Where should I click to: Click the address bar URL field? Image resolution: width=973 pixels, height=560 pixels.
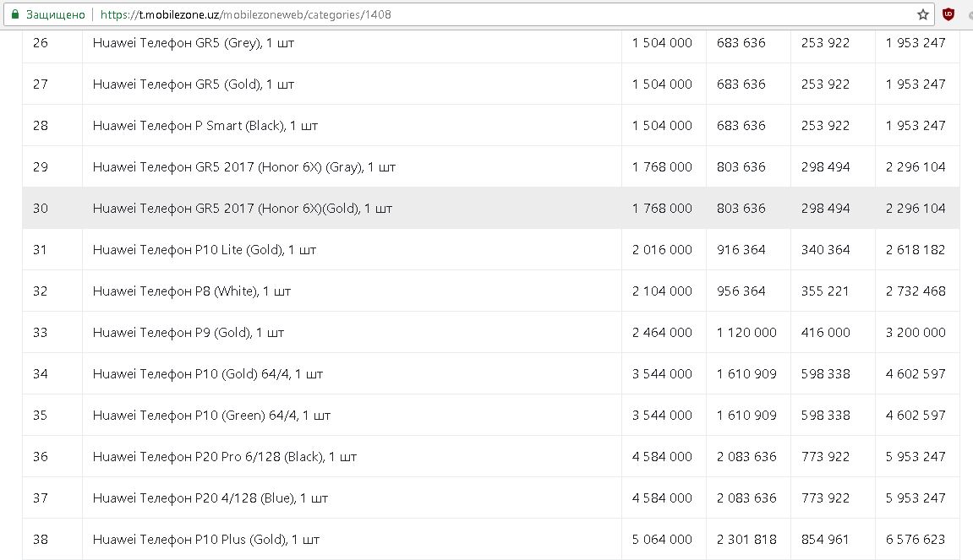click(x=507, y=14)
